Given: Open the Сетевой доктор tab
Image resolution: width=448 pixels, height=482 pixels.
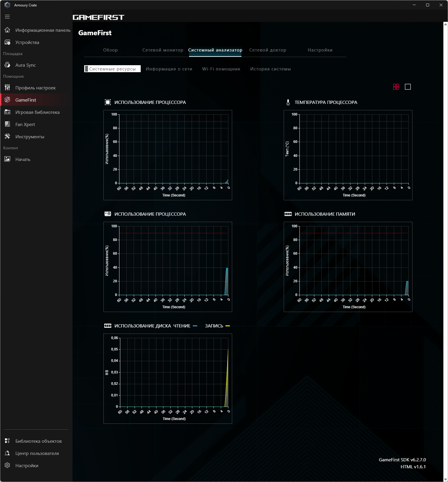Looking at the screenshot, I should click(x=268, y=50).
